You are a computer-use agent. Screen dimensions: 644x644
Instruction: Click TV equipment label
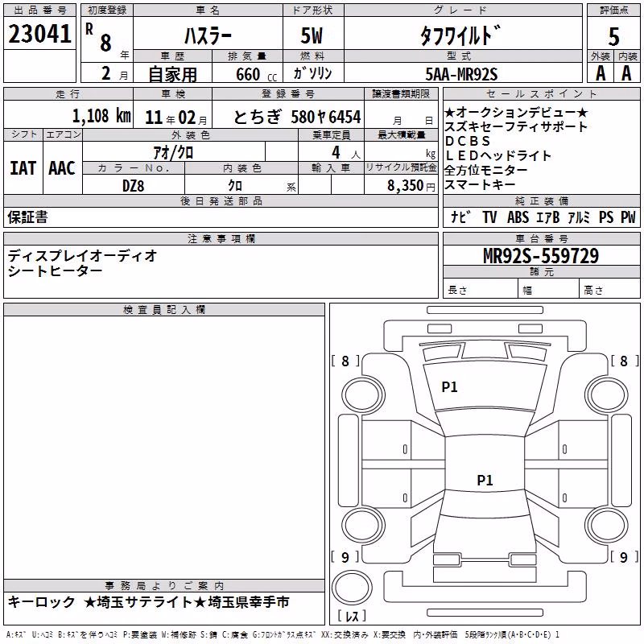click(x=489, y=217)
